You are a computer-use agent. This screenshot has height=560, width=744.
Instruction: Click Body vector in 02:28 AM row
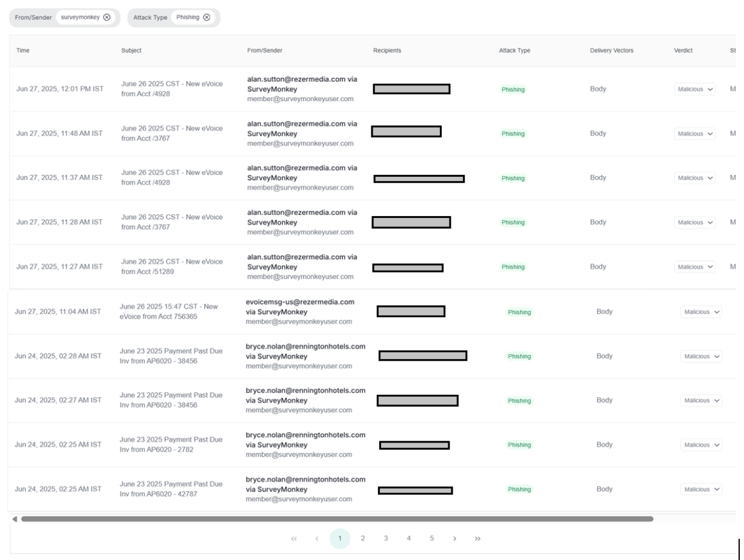[605, 356]
